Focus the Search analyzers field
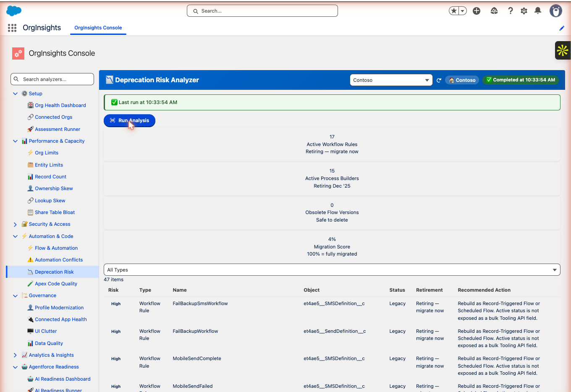Image resolution: width=571 pixels, height=392 pixels. click(x=52, y=79)
